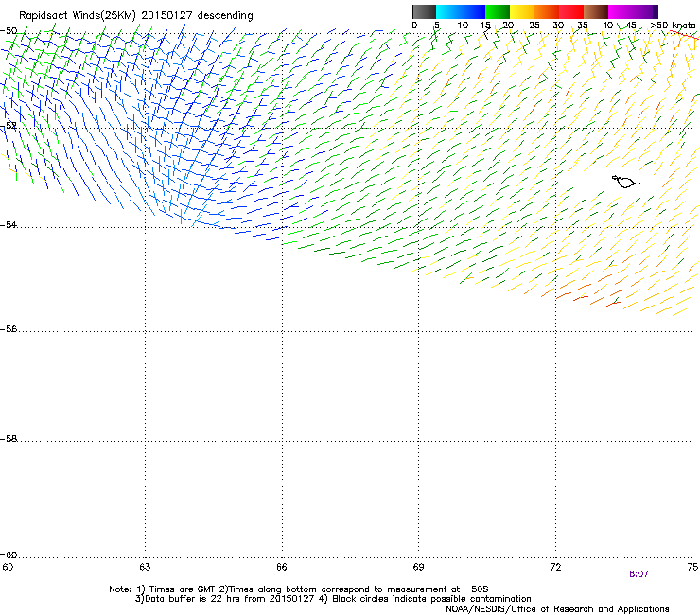Click the cyan segment of the wind speed color bar

click(x=448, y=11)
